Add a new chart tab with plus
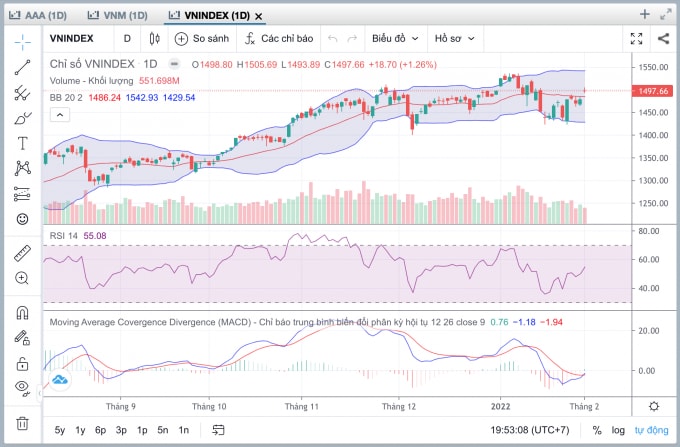This screenshot has width=680, height=447. pyautogui.click(x=644, y=14)
